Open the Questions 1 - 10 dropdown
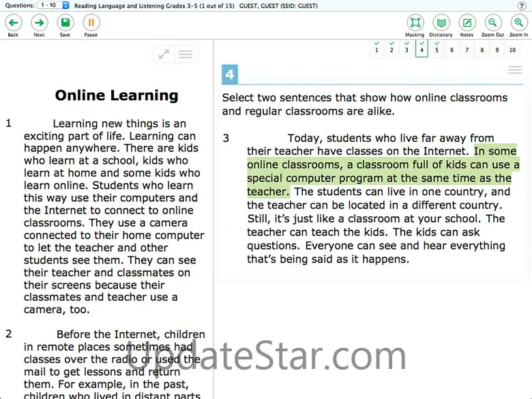The width and height of the screenshot is (532, 399). 53,5
